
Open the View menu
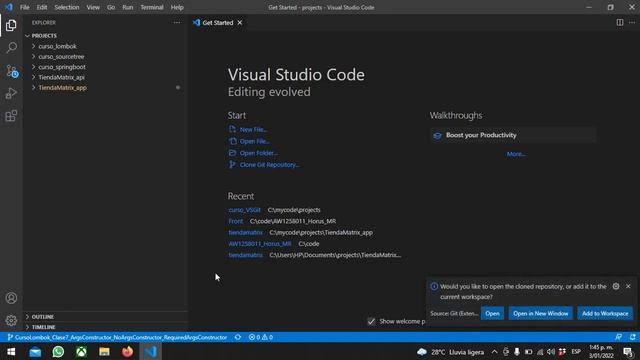pyautogui.click(x=93, y=7)
